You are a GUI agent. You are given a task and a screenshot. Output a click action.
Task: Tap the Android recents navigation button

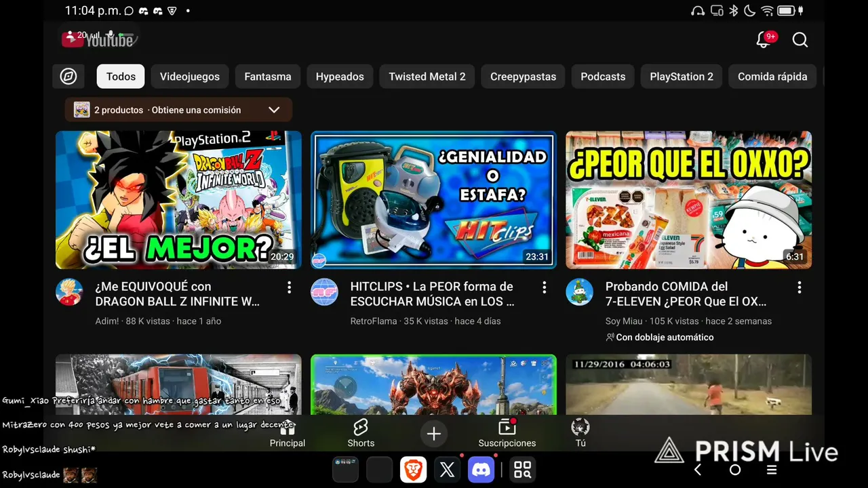772,470
